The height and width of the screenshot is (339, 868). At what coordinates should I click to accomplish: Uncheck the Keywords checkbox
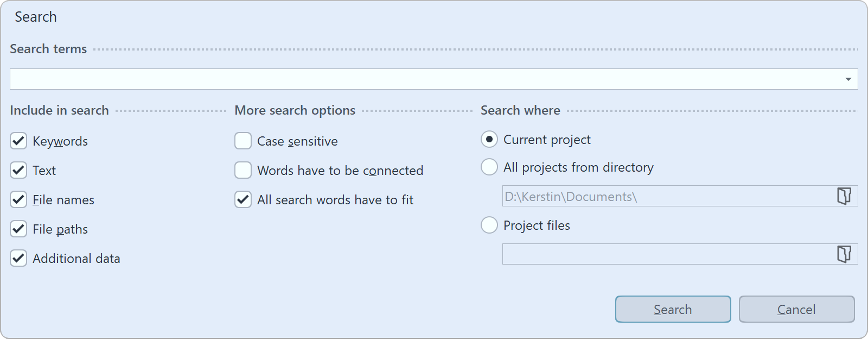(18, 141)
